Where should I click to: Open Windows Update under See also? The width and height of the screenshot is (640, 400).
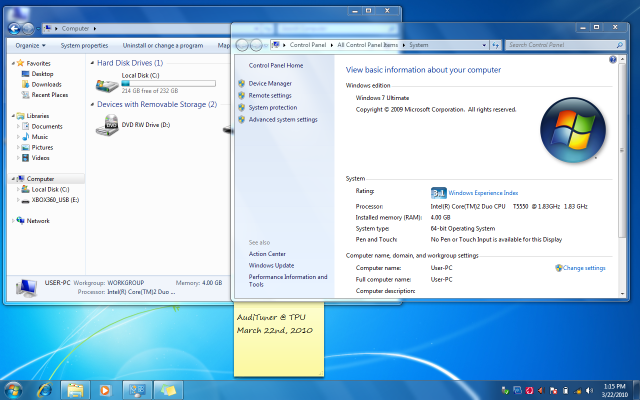(x=271, y=265)
